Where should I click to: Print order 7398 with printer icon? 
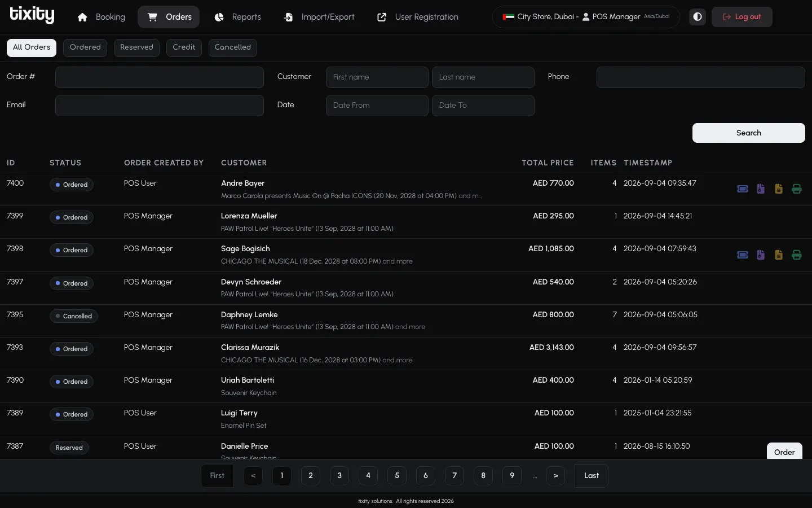pos(797,255)
